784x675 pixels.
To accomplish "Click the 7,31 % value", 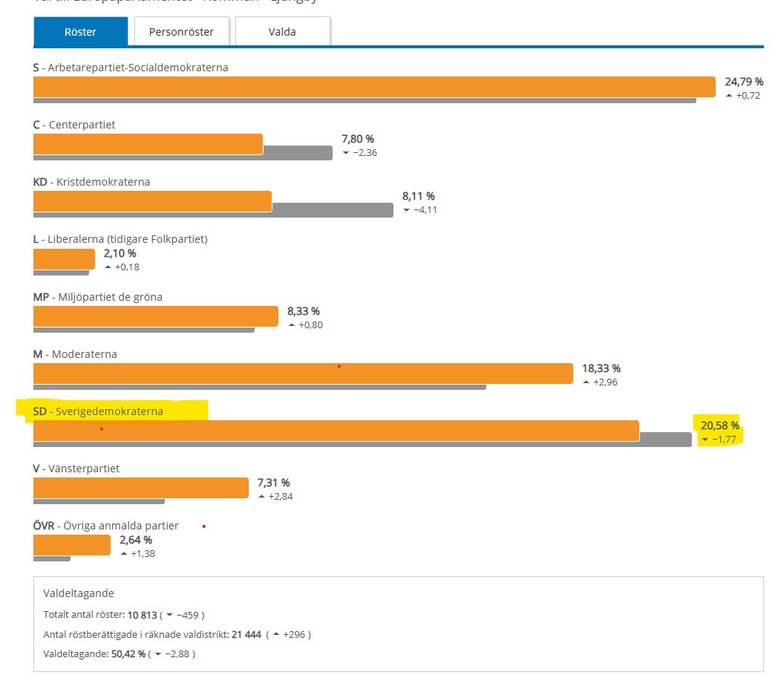I will click(x=273, y=483).
